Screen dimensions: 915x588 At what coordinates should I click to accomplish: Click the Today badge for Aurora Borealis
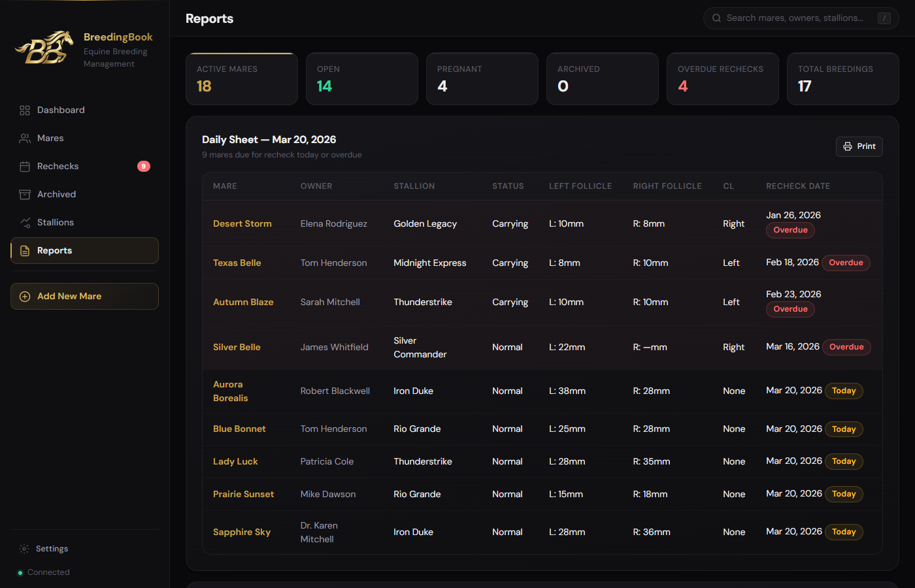(844, 391)
